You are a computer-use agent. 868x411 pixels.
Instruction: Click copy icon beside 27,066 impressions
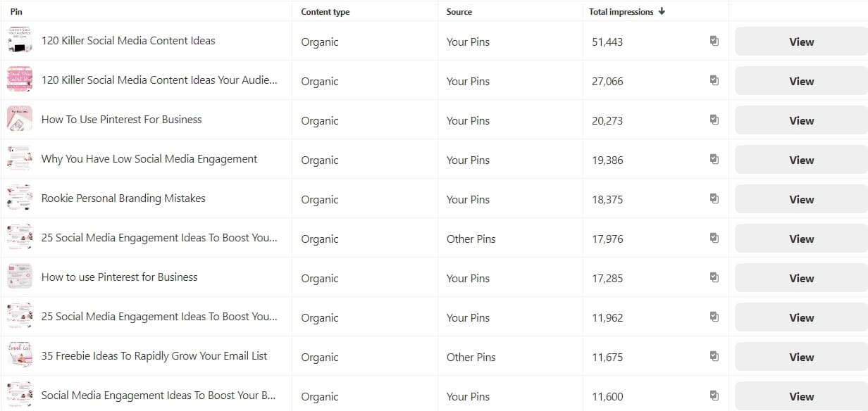[x=714, y=81]
